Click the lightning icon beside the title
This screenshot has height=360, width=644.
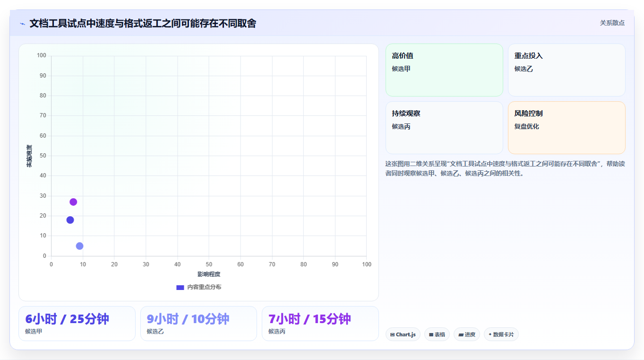click(x=22, y=24)
